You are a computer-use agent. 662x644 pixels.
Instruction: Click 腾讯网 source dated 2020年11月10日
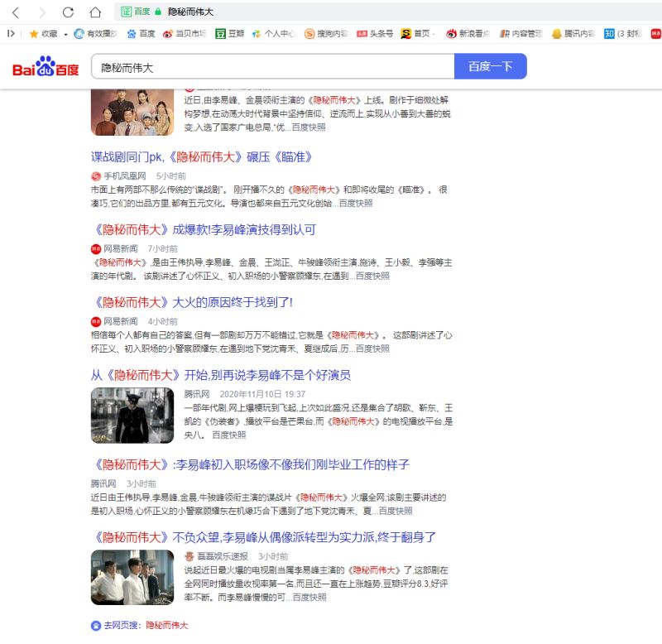[197, 394]
